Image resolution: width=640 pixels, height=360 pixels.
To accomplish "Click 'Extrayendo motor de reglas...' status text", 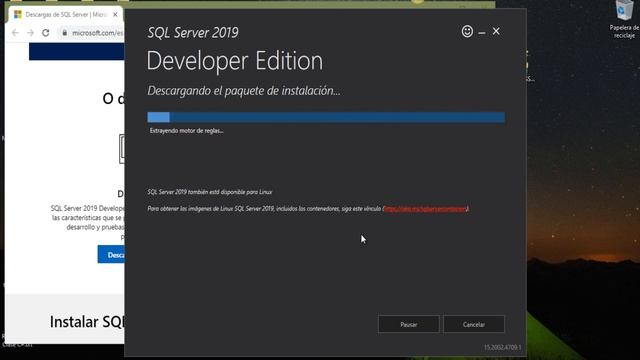I will pos(187,131).
